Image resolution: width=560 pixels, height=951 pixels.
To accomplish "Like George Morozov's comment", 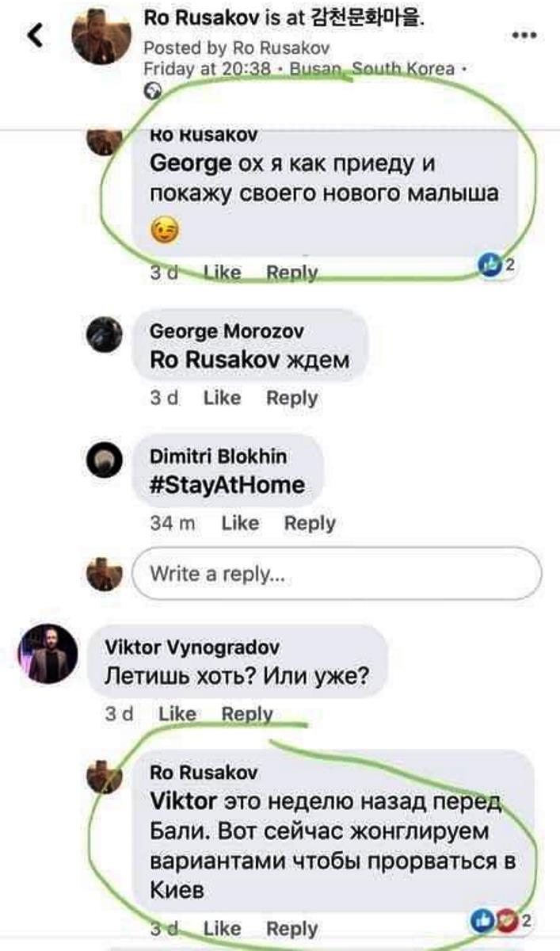I will tap(222, 398).
